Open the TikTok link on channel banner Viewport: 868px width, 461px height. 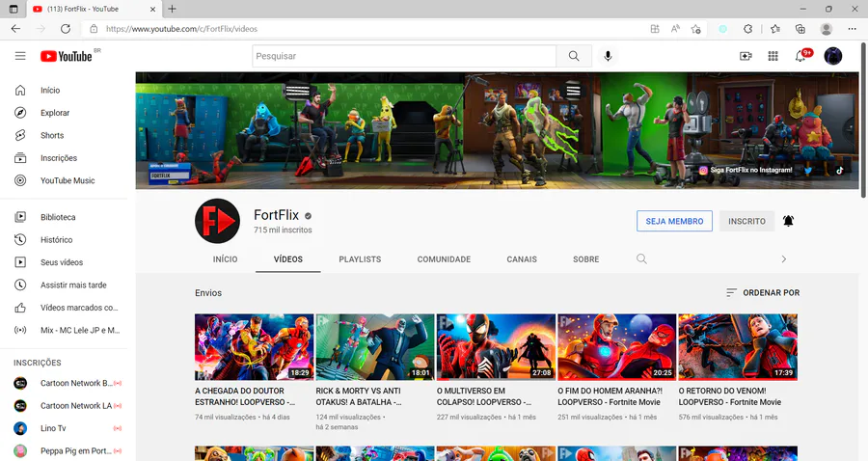click(840, 171)
